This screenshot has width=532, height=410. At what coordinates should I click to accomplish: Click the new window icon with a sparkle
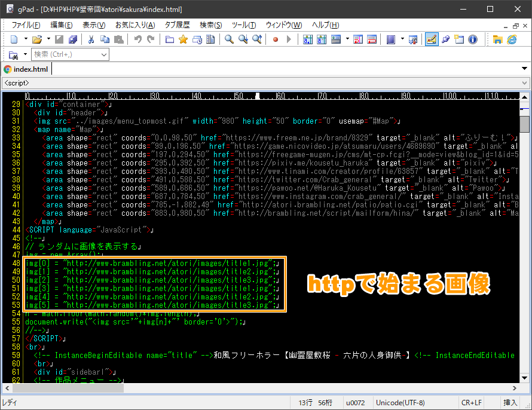[x=459, y=39]
